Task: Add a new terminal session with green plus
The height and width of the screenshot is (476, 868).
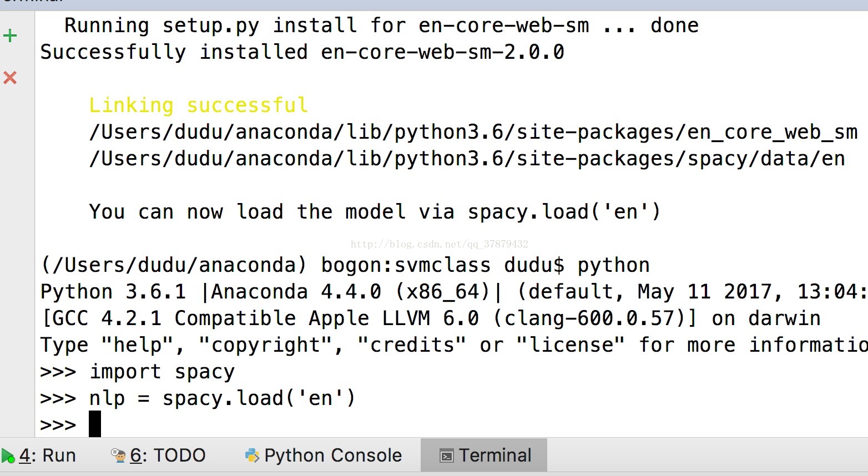Action: (x=10, y=36)
